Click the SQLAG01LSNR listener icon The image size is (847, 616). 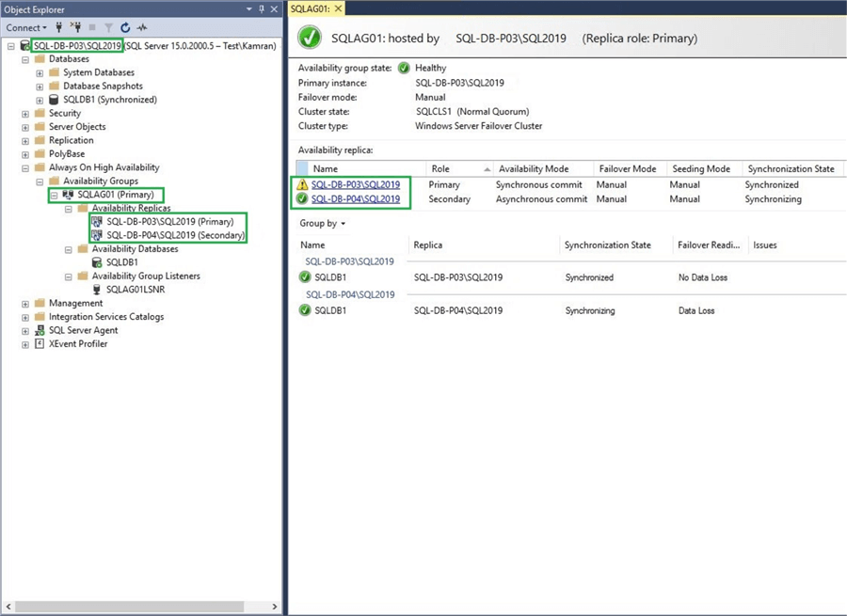pos(97,290)
